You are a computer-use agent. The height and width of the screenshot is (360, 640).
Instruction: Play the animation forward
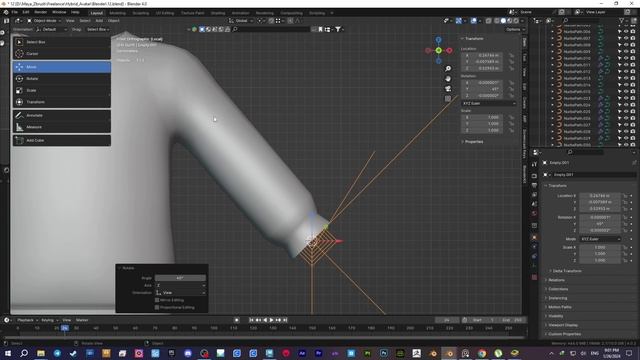271,320
